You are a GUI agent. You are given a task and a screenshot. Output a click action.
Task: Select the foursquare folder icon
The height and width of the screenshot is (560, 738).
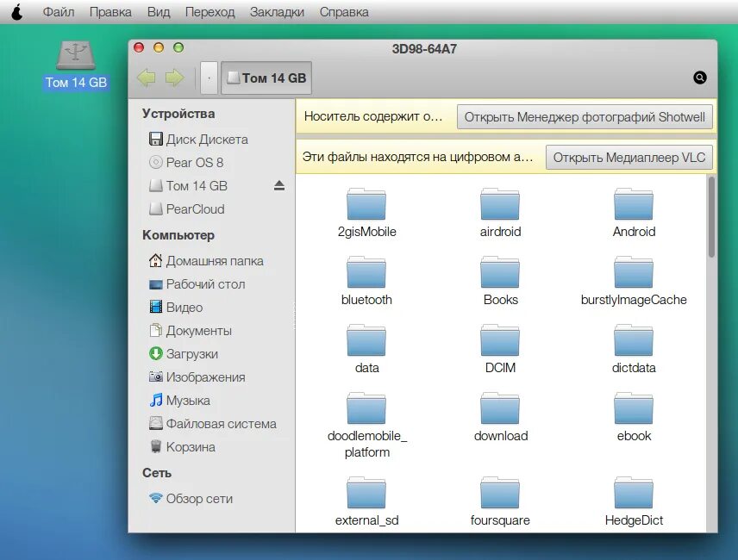(500, 494)
